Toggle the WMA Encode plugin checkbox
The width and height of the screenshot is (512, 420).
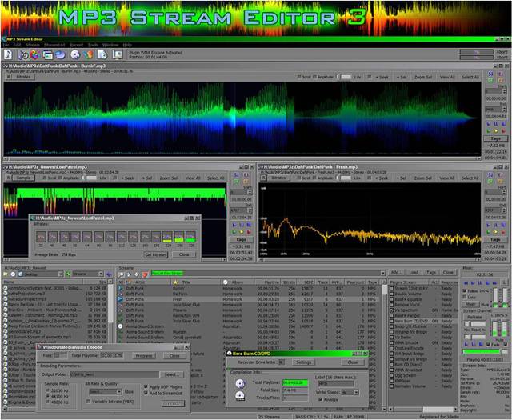tap(391, 343)
